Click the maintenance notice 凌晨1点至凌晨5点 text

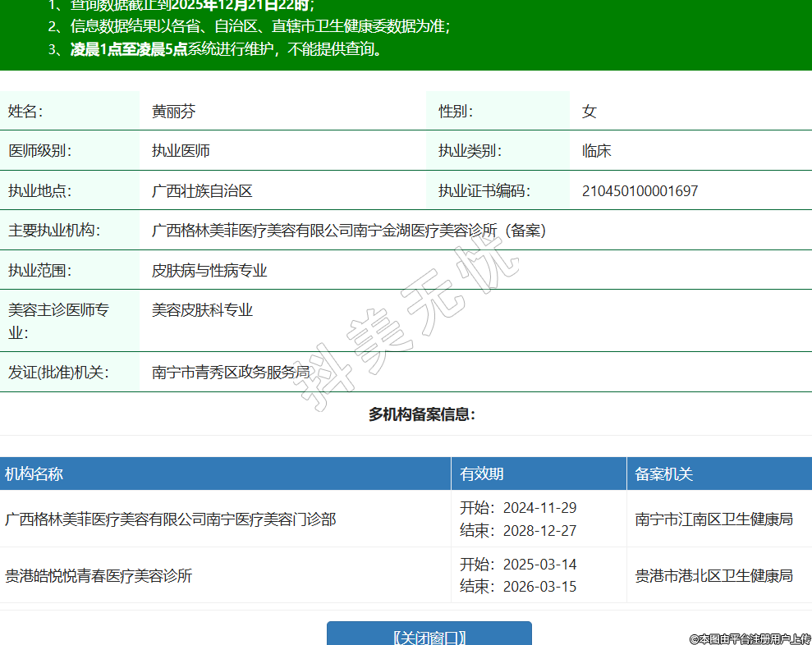[128, 49]
